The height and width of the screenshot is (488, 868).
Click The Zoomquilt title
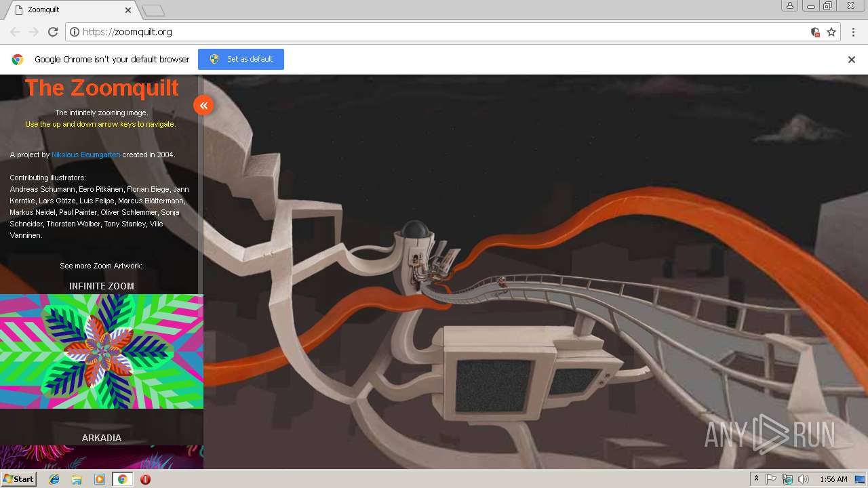[102, 87]
